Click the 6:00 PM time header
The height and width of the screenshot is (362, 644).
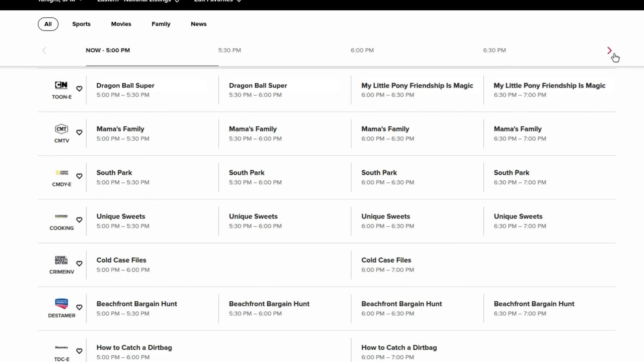click(362, 50)
